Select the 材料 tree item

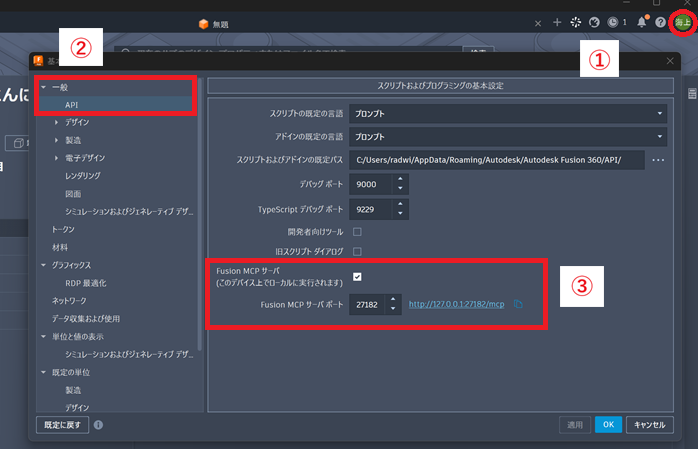point(60,247)
